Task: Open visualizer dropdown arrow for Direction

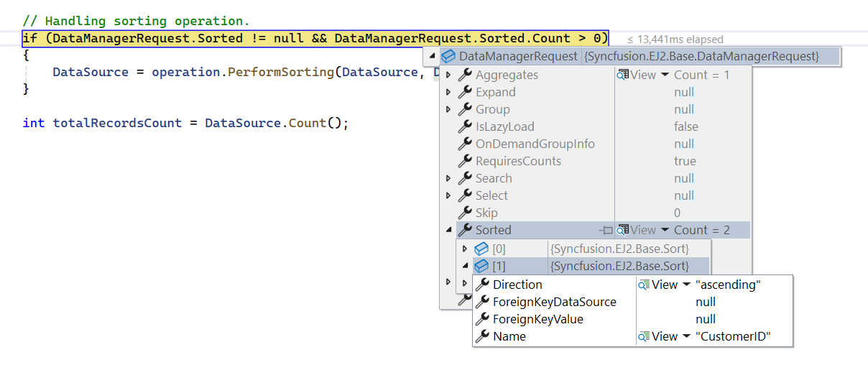Action: [686, 285]
